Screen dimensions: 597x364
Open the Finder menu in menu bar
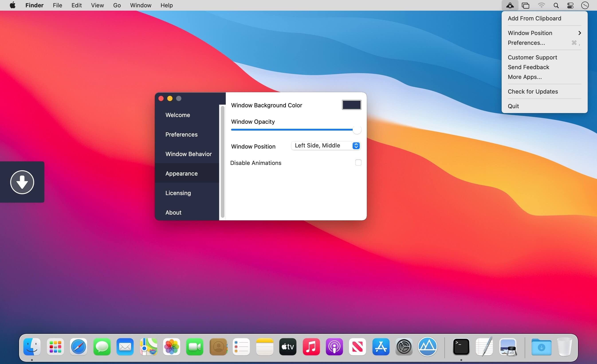click(x=34, y=5)
